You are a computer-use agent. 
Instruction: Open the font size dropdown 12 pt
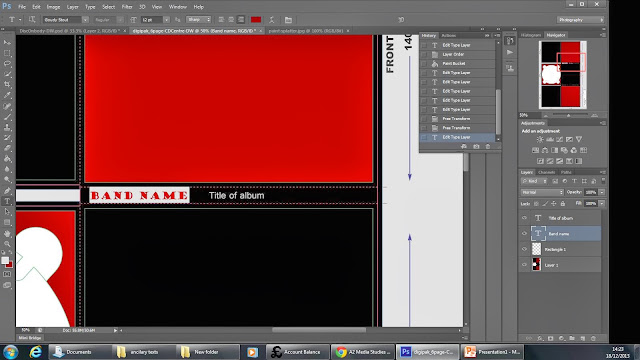[166, 20]
